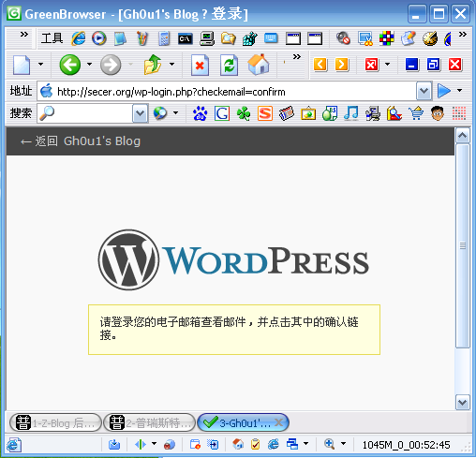Click the grey forward arrow button
This screenshot has width=476, height=458.
(111, 65)
